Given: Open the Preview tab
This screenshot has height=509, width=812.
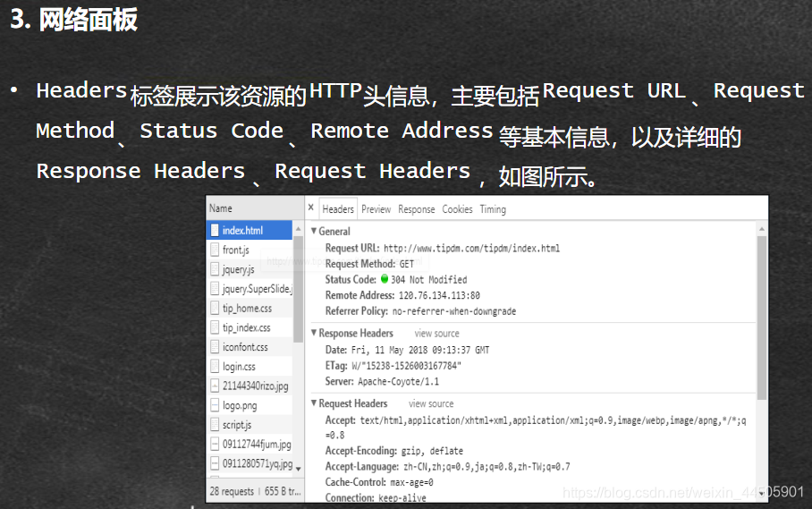Looking at the screenshot, I should [x=376, y=209].
